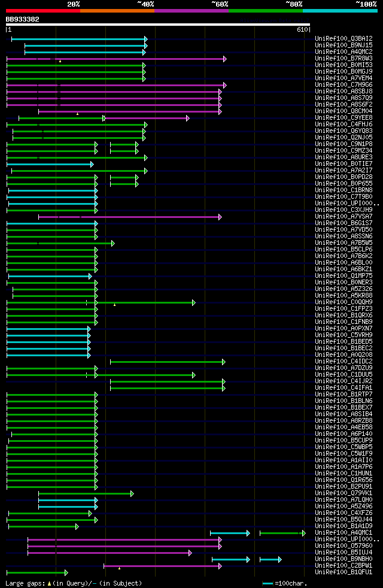The image size is (383, 588).
Task: Open the UniRef100_B0TIE7 hit label
Action: 344,164
